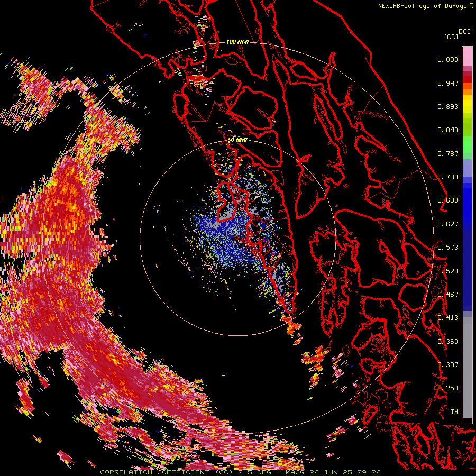Click the 0.467 legend value
The width and height of the screenshot is (476, 476).
(448, 295)
